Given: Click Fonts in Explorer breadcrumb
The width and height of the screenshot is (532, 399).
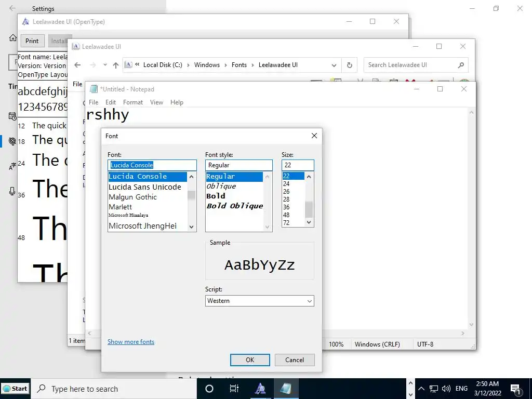Looking at the screenshot, I should click(x=239, y=65).
